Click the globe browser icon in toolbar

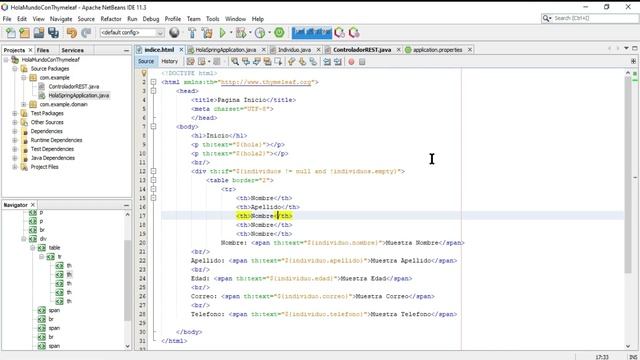(174, 33)
